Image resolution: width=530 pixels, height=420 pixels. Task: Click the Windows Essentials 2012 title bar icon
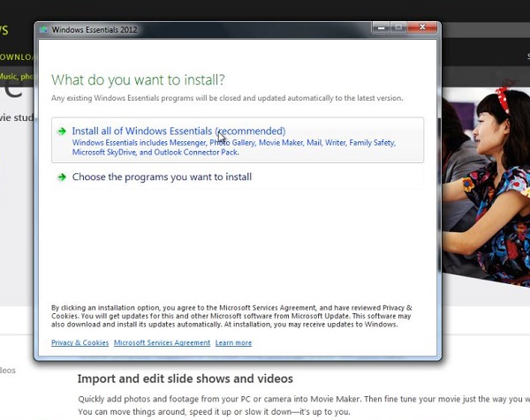point(43,29)
